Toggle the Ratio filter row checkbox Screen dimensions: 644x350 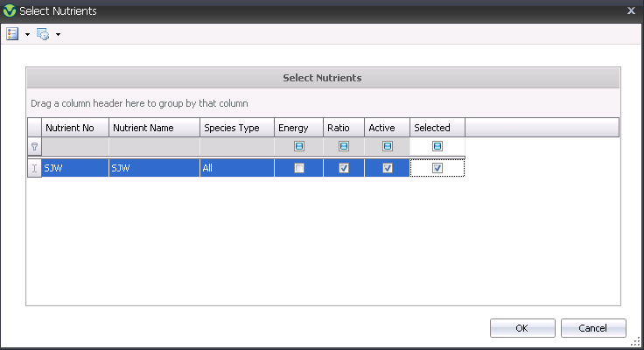coord(344,146)
